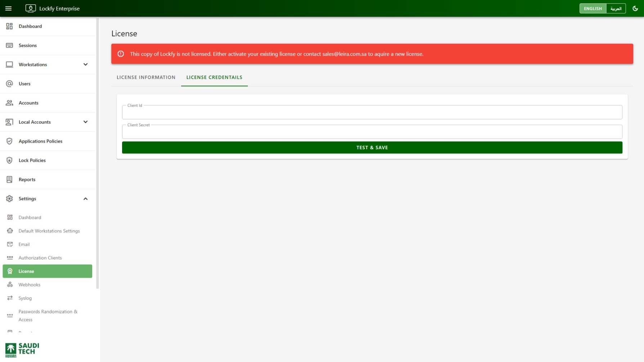Click the Dashboard grid icon in sidebar
The width and height of the screenshot is (644, 362).
click(x=9, y=26)
